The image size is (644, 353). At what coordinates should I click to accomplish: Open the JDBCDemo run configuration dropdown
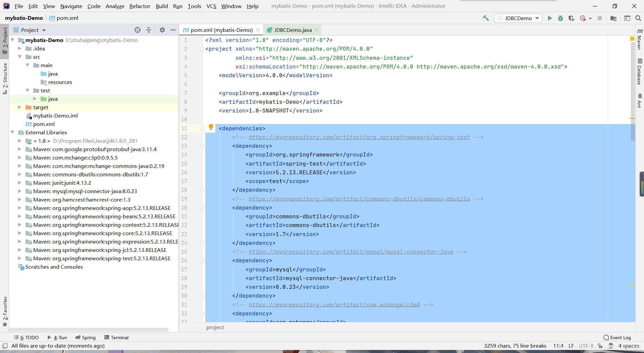click(x=518, y=18)
